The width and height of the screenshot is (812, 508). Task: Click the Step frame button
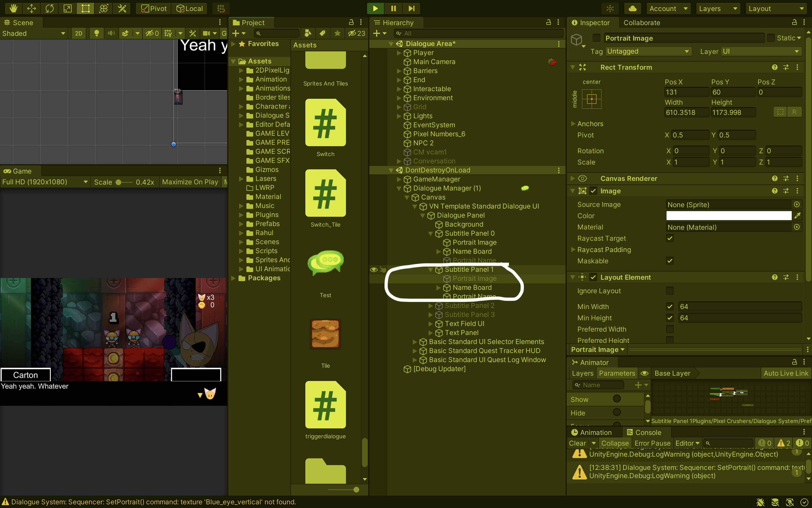coord(411,8)
